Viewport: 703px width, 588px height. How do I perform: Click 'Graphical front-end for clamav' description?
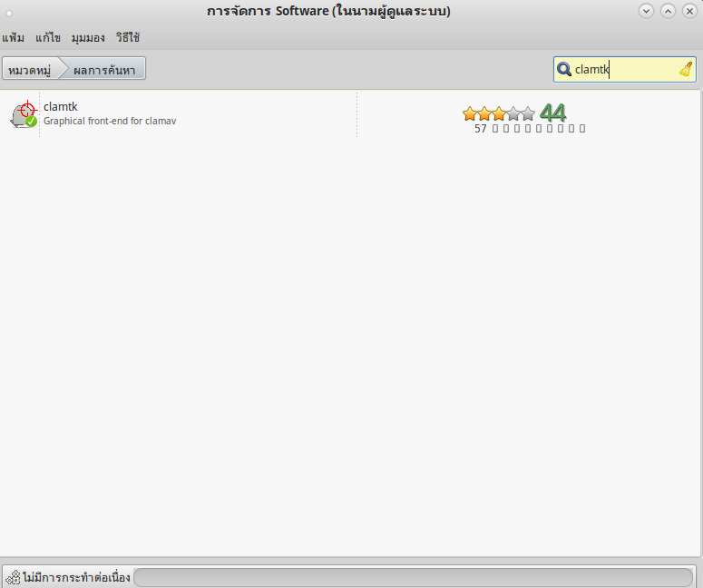pyautogui.click(x=110, y=121)
